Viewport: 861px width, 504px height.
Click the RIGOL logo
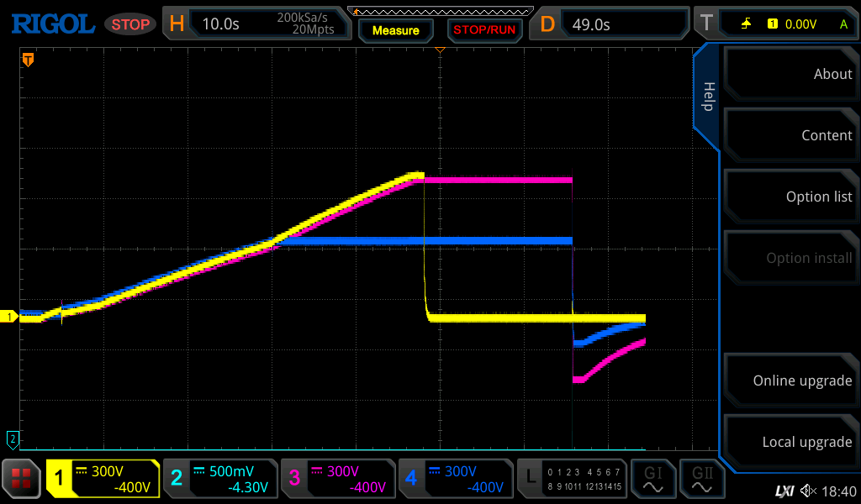coord(52,24)
